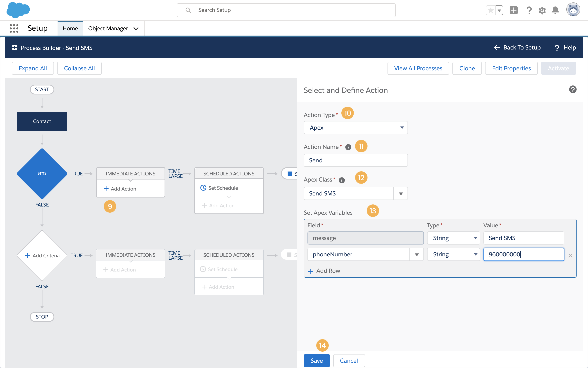Click the message row Value field
The image size is (588, 368).
(x=524, y=238)
